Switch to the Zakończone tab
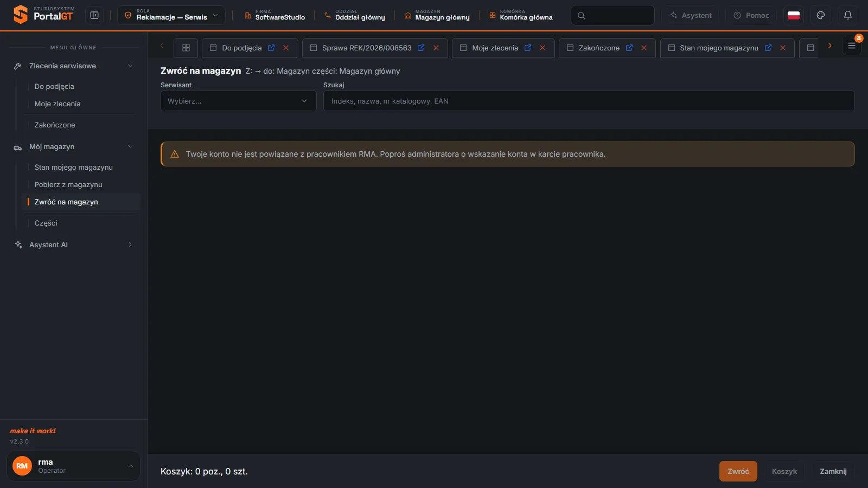Screen dimensions: 868x488 pyautogui.click(x=599, y=48)
